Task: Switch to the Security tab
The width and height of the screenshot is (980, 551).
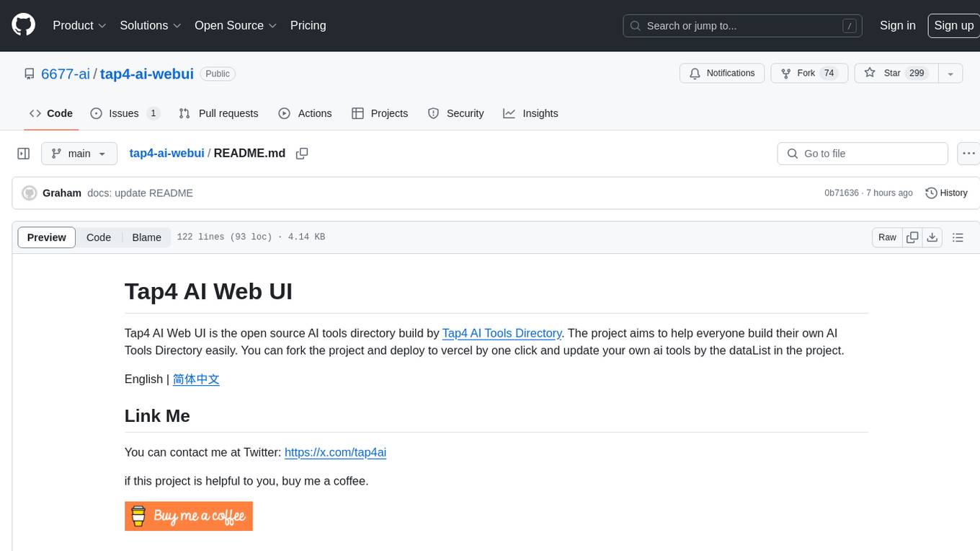Action: 455,113
